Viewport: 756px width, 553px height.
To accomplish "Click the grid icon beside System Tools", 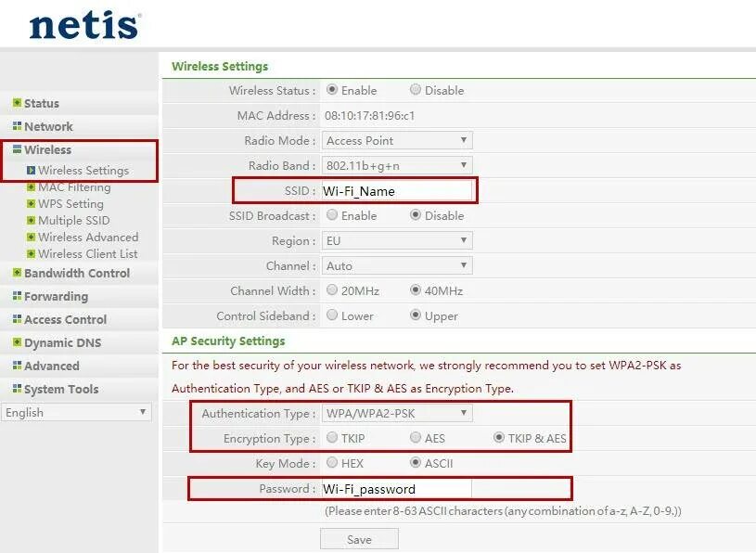I will pyautogui.click(x=17, y=388).
